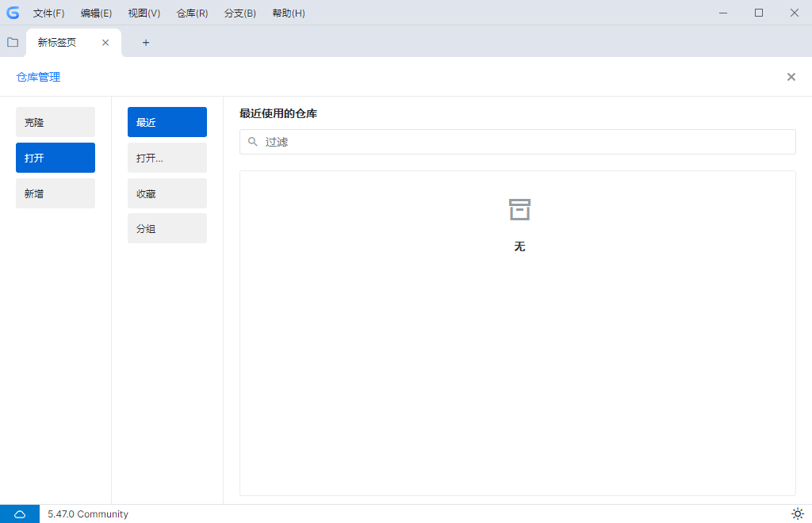The height and width of the screenshot is (523, 812).
Task: Click the 仓库管理 heading link
Action: coord(38,77)
